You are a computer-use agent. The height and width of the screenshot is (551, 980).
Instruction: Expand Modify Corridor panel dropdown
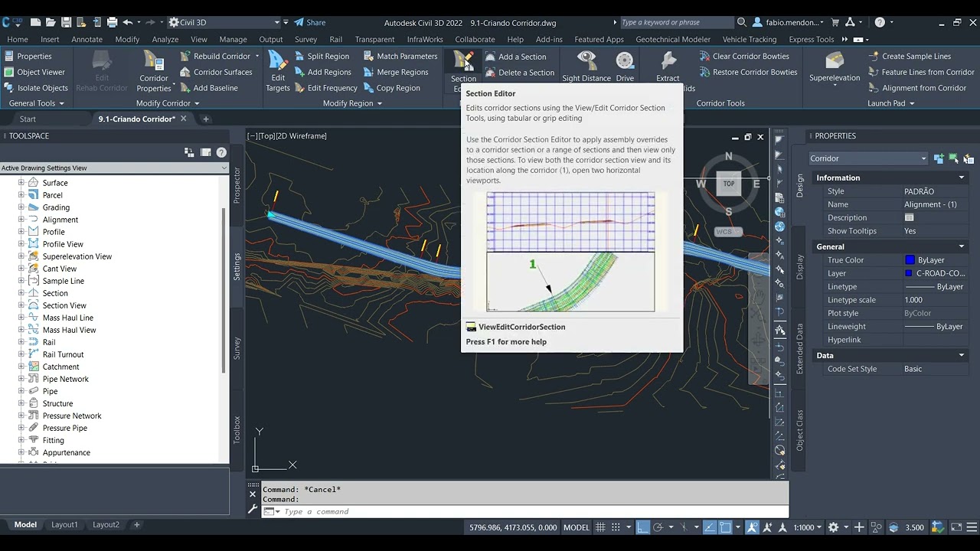168,103
